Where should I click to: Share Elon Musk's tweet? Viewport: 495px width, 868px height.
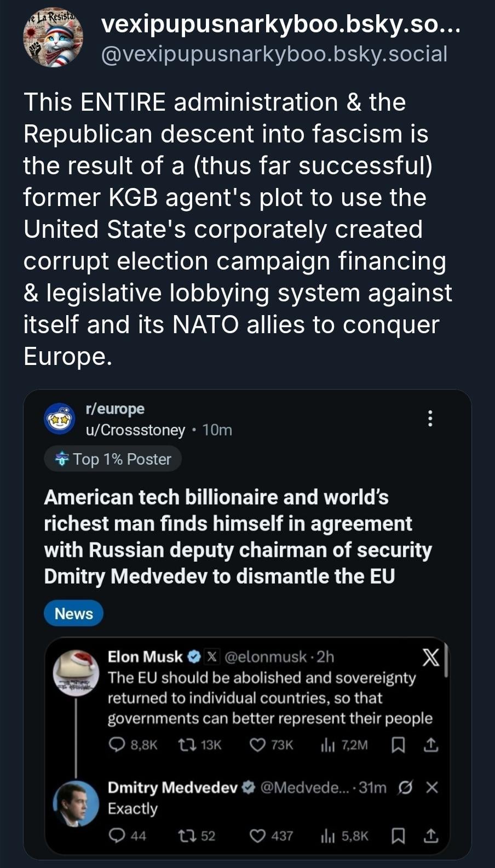pyautogui.click(x=431, y=745)
